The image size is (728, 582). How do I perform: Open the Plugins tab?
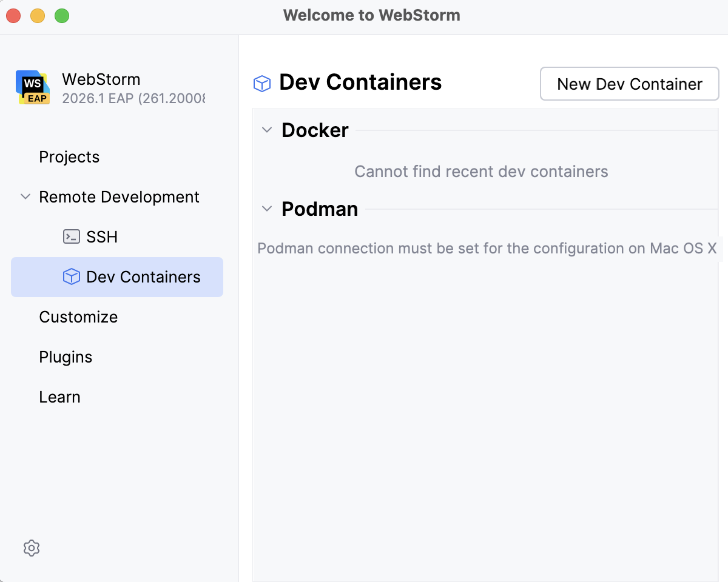pyautogui.click(x=66, y=357)
